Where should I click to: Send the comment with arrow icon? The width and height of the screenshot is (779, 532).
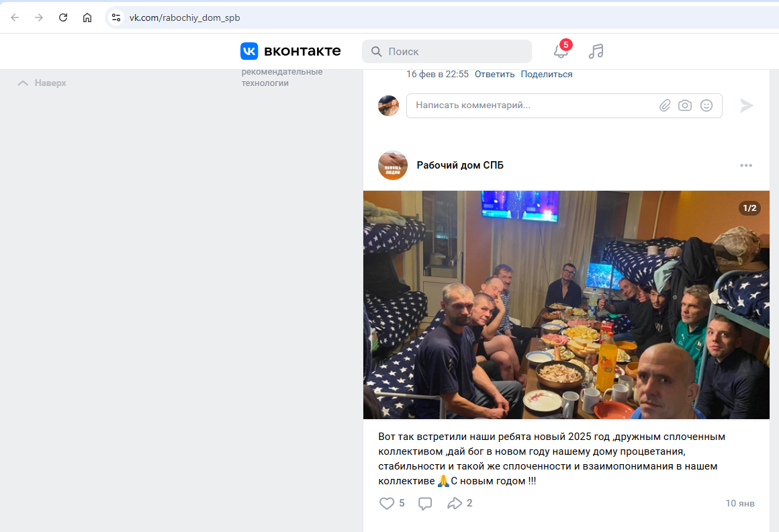pos(747,105)
